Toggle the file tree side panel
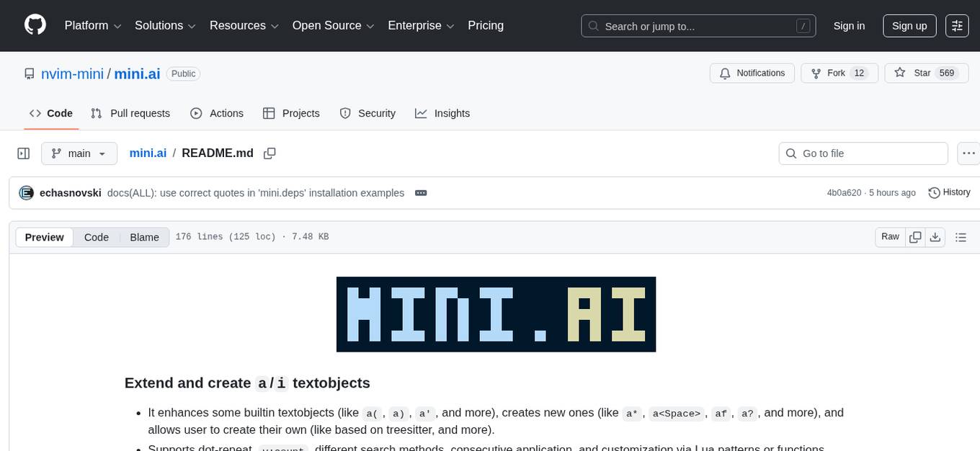 [23, 153]
